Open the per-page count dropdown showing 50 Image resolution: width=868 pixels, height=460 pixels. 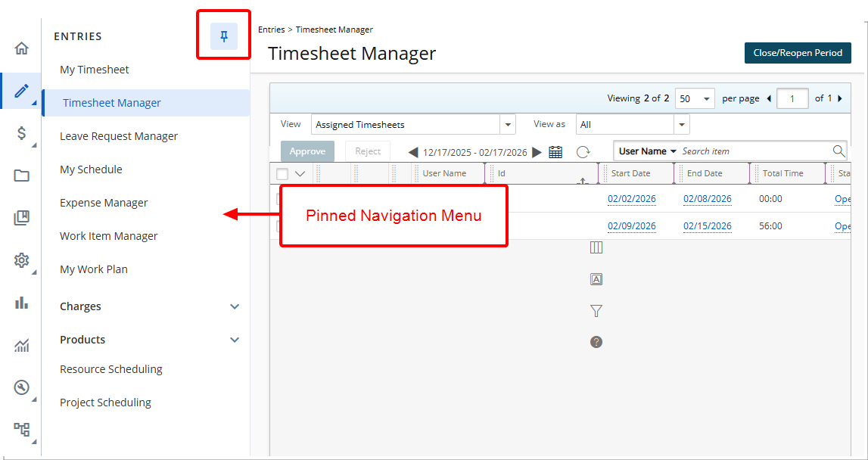coord(695,98)
